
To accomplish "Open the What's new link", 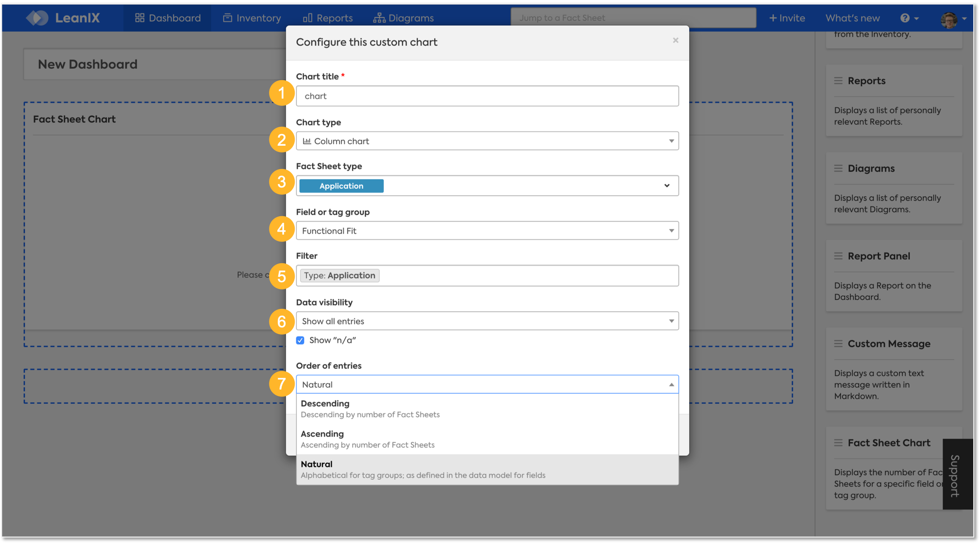I will click(x=852, y=18).
